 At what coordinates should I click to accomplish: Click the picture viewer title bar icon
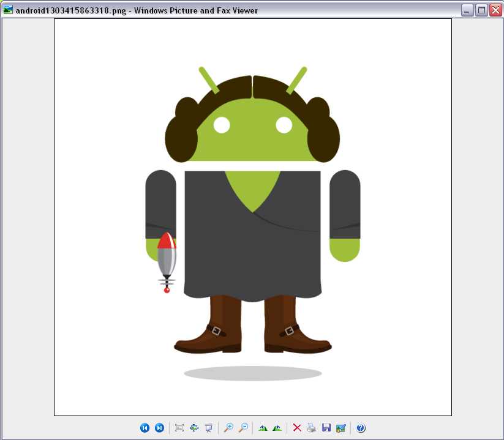8,10
